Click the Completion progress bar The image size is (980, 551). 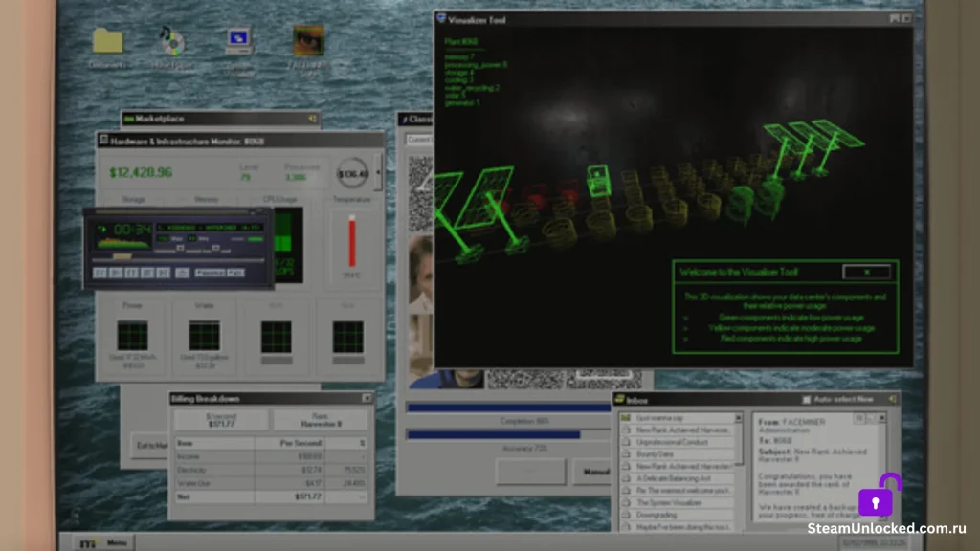(x=509, y=408)
